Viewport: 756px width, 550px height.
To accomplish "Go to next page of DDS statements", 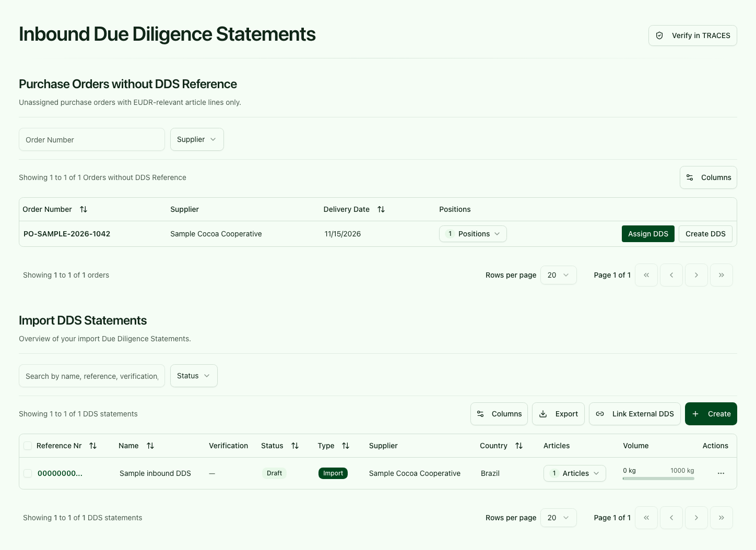I will point(696,518).
